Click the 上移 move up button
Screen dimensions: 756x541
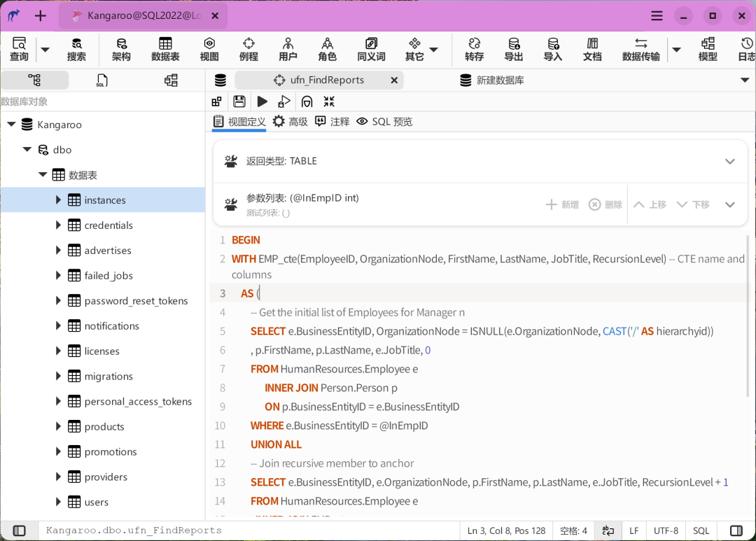[x=650, y=204]
